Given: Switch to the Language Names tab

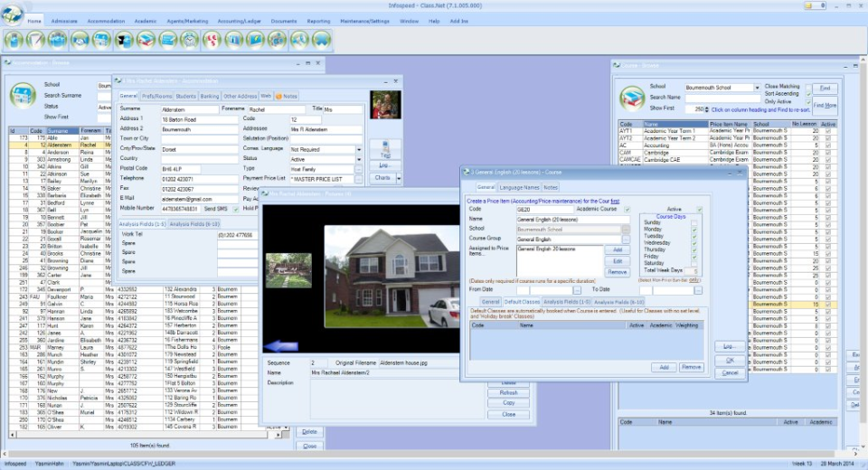Looking at the screenshot, I should point(518,187).
